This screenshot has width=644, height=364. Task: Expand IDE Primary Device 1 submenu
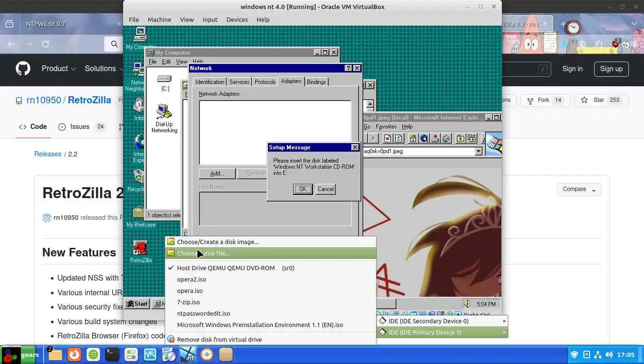tap(442, 332)
